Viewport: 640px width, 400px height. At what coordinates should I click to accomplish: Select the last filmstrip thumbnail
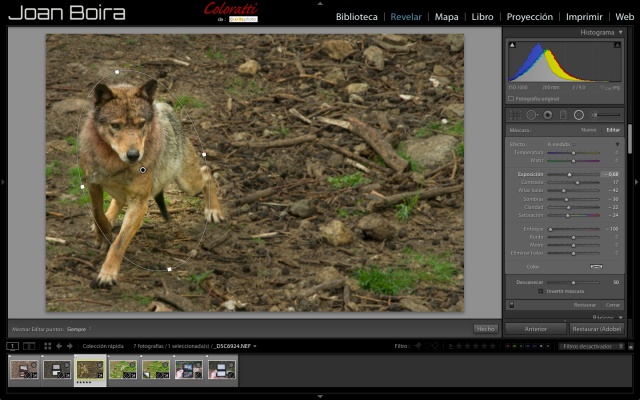(222, 369)
